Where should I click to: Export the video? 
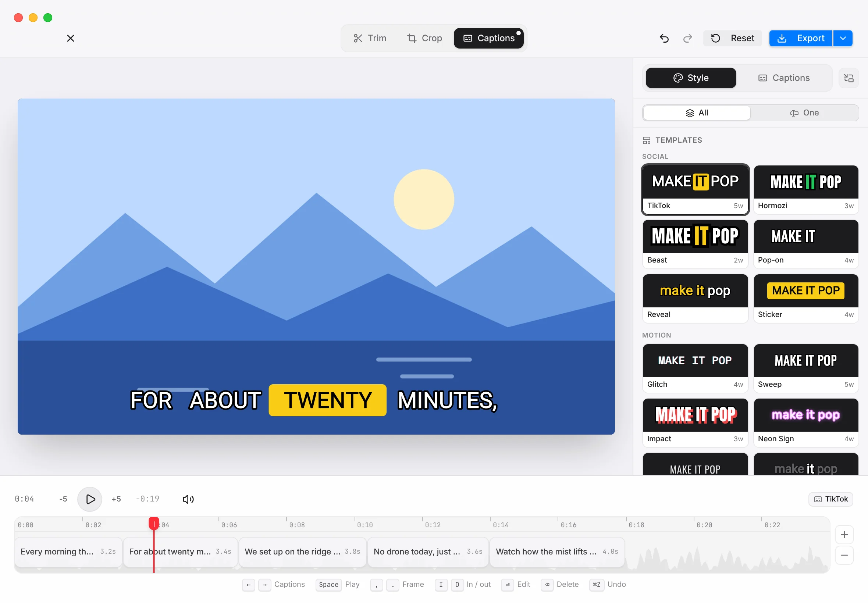pos(800,38)
